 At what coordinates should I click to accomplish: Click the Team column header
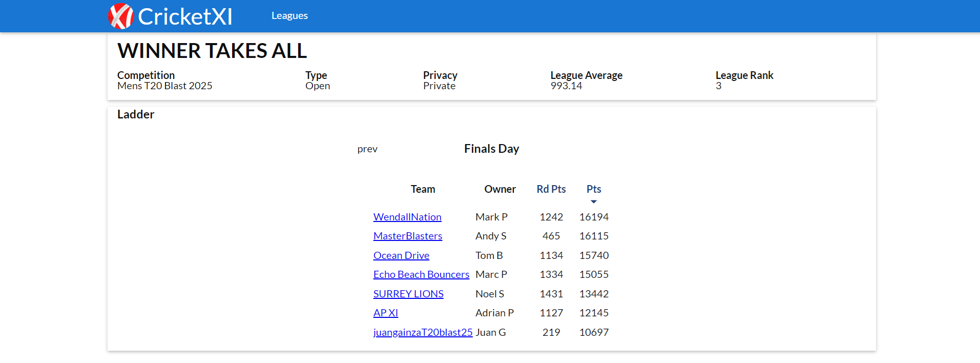(x=423, y=189)
